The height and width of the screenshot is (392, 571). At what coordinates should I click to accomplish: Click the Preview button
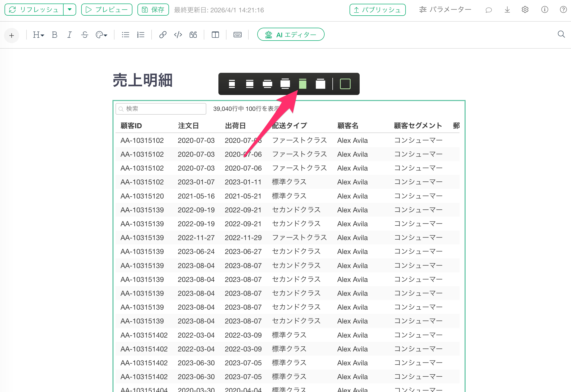click(x=107, y=10)
